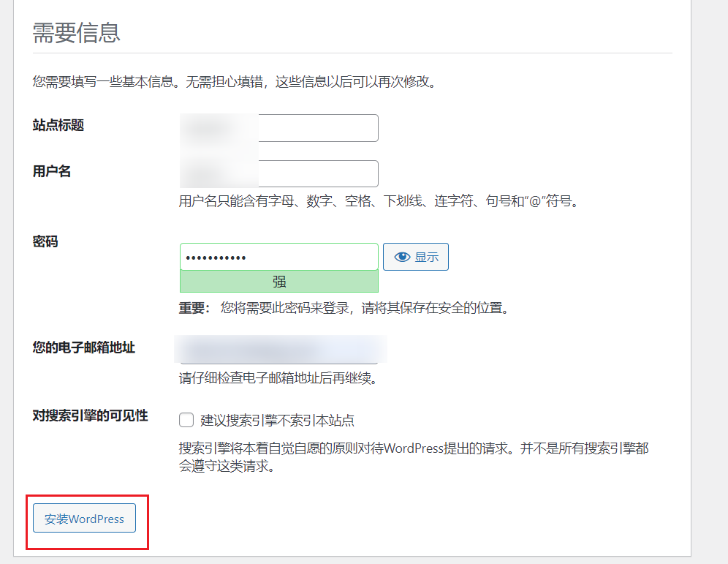Click the 需要信息 heading
Image resolution: width=728 pixels, height=564 pixels.
pyautogui.click(x=76, y=32)
